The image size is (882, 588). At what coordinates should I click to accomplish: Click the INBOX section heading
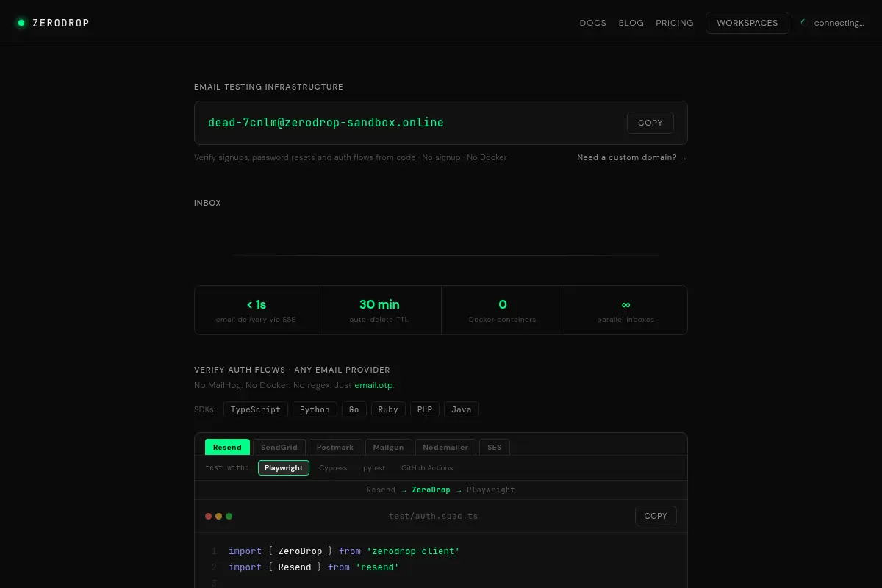pos(207,203)
